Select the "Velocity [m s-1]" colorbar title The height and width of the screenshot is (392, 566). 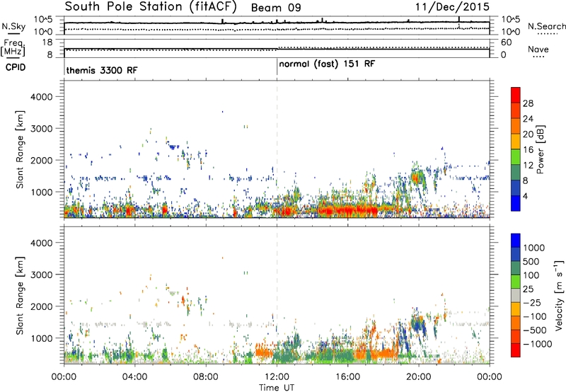[559, 295]
